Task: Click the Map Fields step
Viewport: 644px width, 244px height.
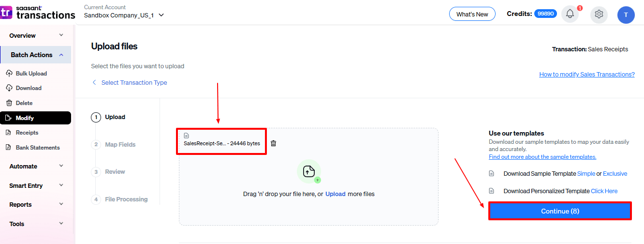Action: coord(120,144)
